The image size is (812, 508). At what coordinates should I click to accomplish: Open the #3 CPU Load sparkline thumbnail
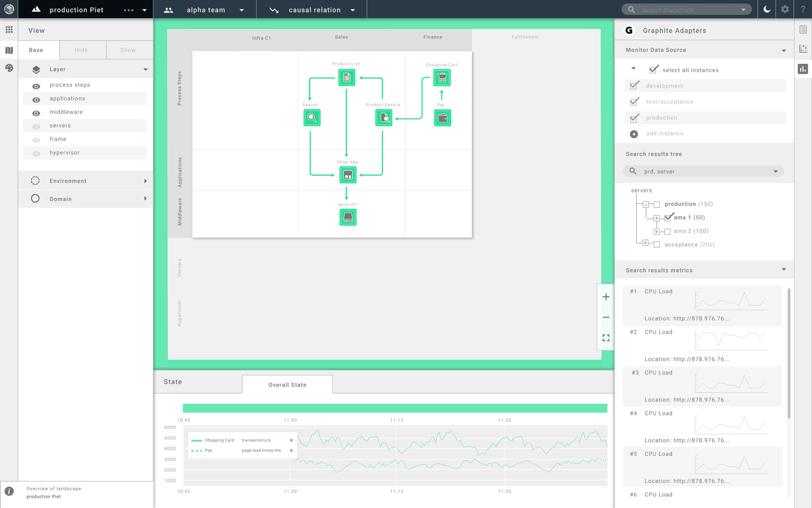tap(731, 383)
